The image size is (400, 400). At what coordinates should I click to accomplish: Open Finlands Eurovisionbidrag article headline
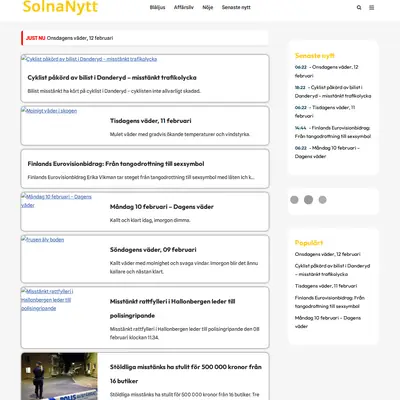(x=116, y=164)
